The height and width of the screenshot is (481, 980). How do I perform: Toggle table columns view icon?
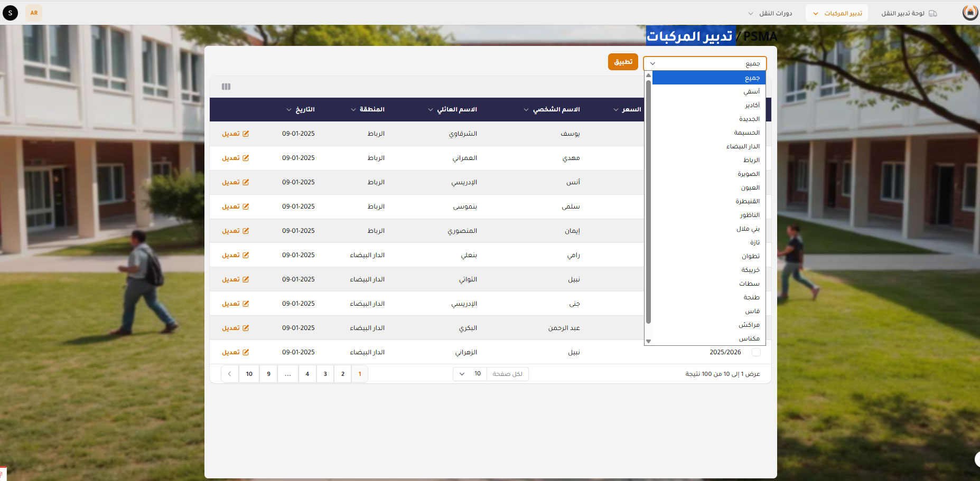coord(226,87)
